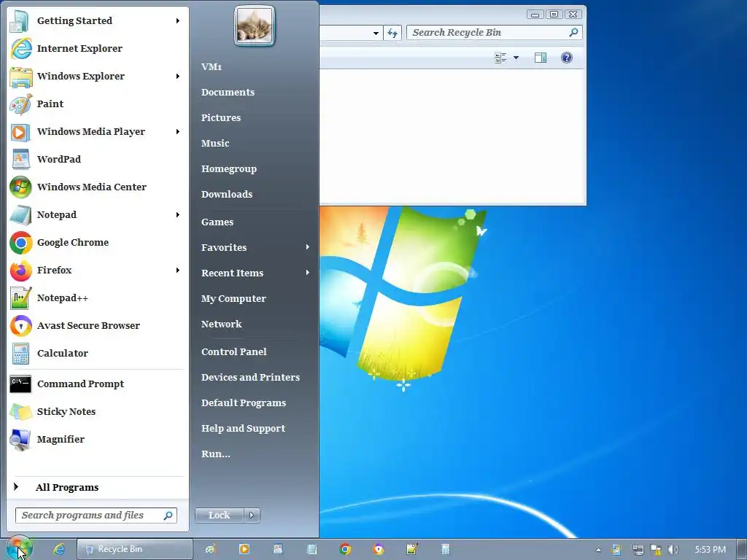Launch Google Chrome from Start menu
The width and height of the screenshot is (747, 560).
[97, 242]
